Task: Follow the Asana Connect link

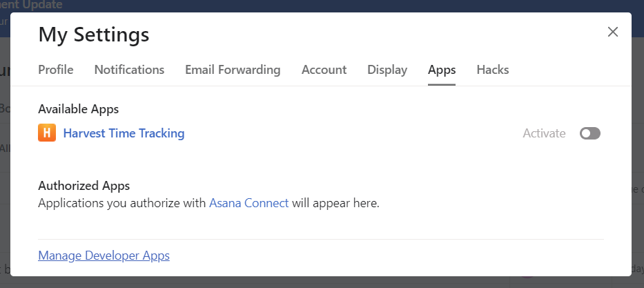Action: click(248, 204)
